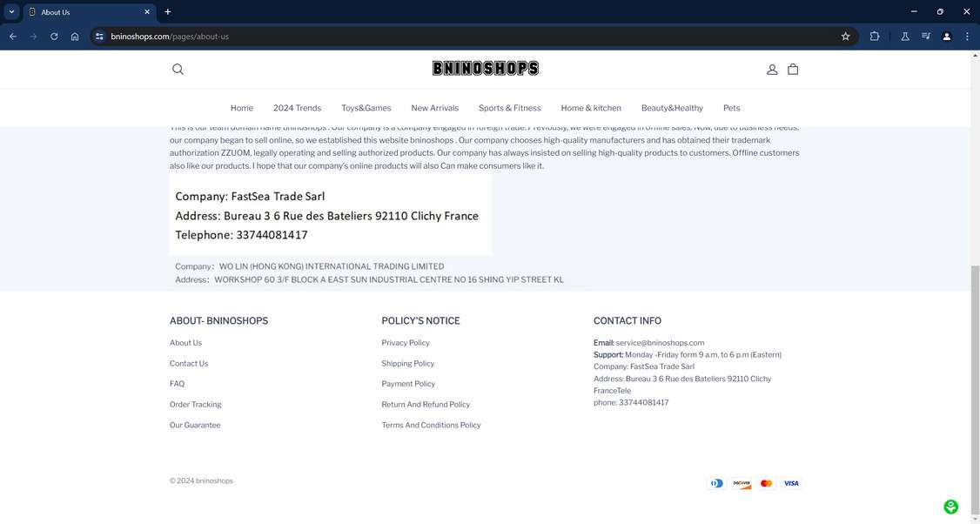The width and height of the screenshot is (980, 524).
Task: Open the Toys&Games menu item
Action: pos(366,108)
